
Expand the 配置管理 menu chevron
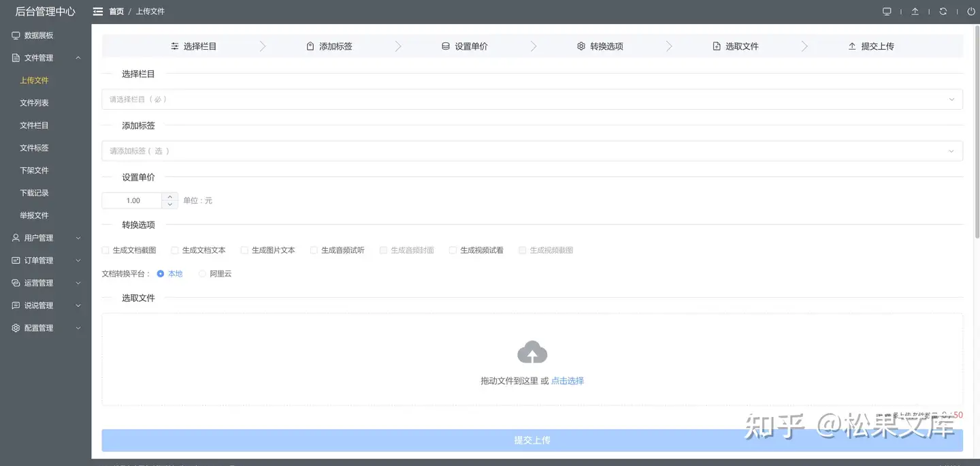point(78,328)
